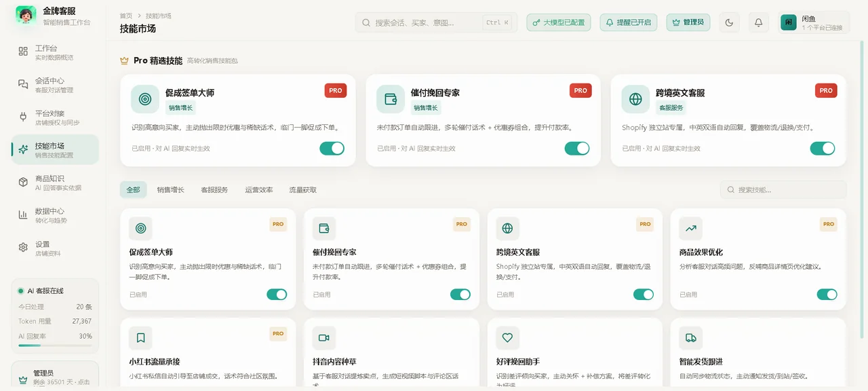Click the target icon on 促成签单大师 grid card

pyautogui.click(x=140, y=229)
